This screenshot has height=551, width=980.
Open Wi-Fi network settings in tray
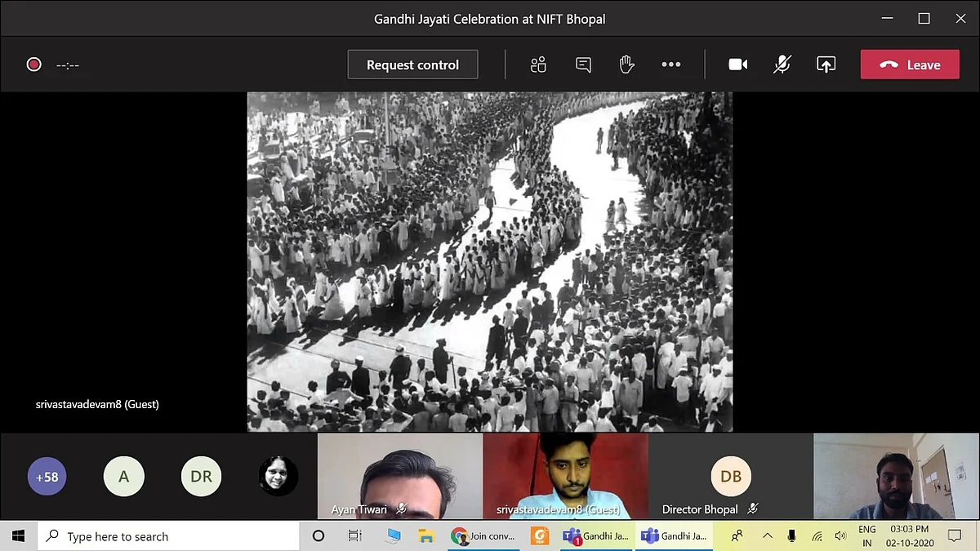click(817, 536)
